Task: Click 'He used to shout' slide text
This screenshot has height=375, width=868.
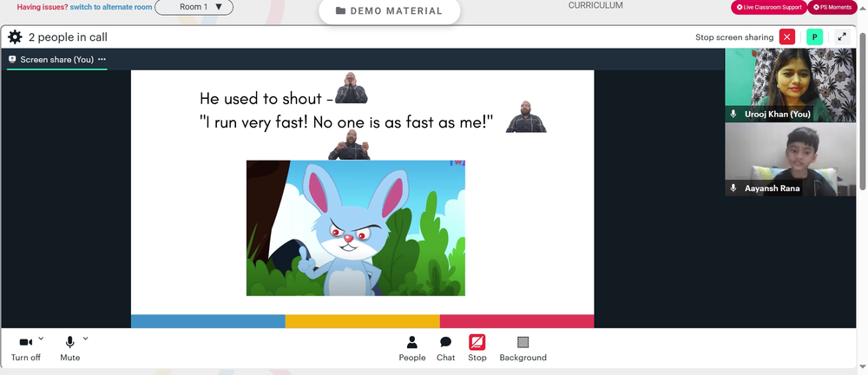Action: click(266, 99)
